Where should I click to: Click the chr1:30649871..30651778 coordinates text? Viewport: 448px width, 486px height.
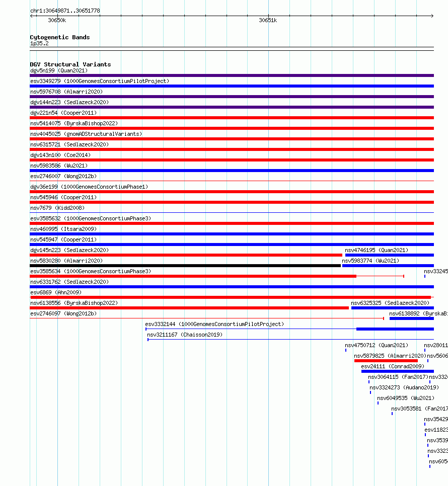(65, 11)
